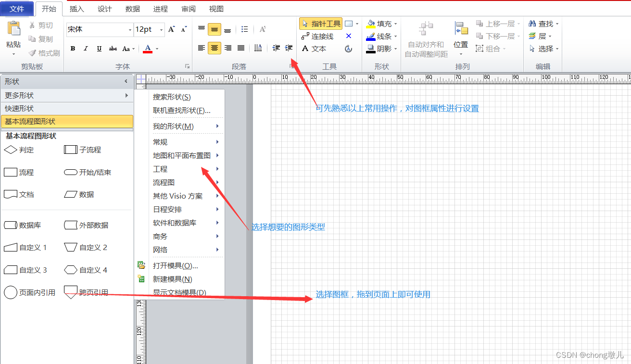Open the Find (查找) dropdown
Image resolution: width=631 pixels, height=364 pixels.
coord(544,24)
